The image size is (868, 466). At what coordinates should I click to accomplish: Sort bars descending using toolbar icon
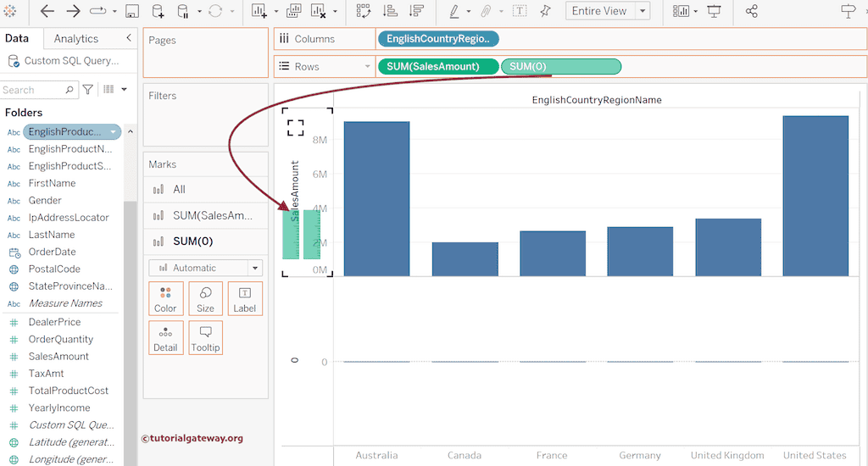coord(416,11)
